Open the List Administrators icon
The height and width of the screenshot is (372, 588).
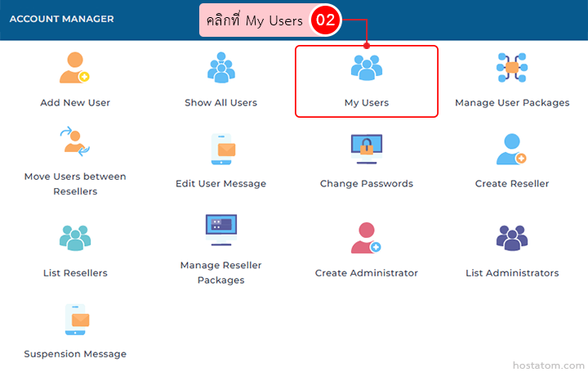pyautogui.click(x=512, y=238)
